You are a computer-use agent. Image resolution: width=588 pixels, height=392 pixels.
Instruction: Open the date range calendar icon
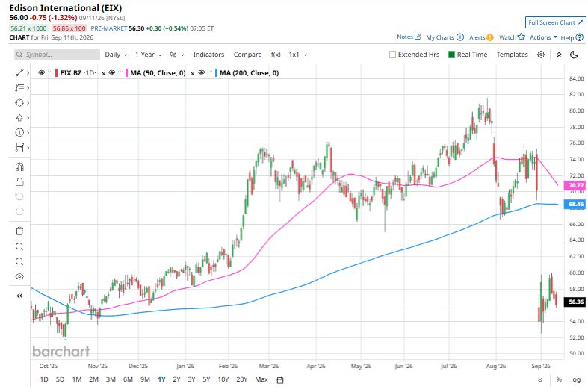[x=279, y=379]
